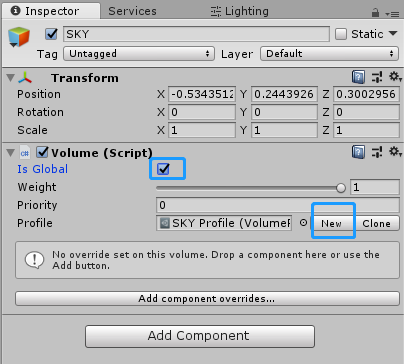Click the Position Y field

click(x=284, y=94)
